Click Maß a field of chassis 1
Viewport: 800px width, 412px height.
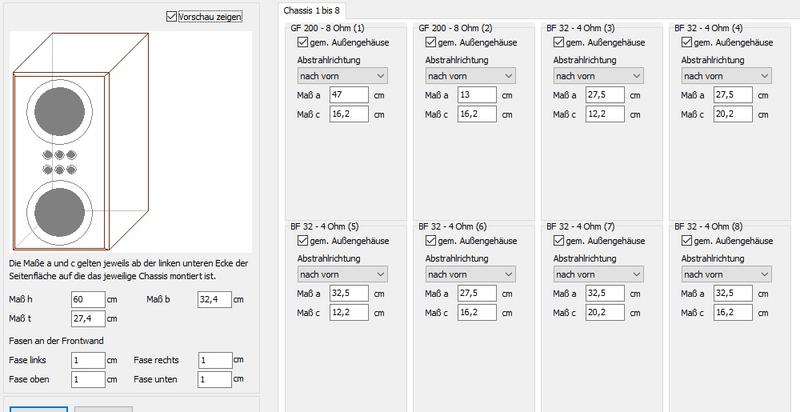tap(348, 95)
